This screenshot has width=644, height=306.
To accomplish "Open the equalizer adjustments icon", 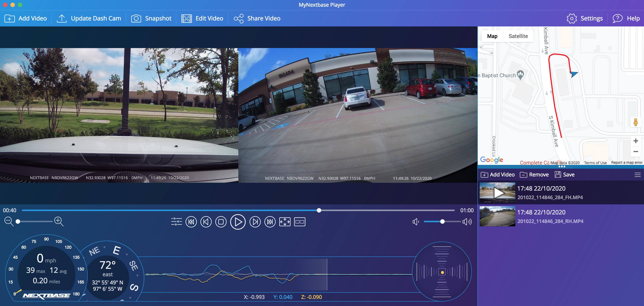I will pyautogui.click(x=176, y=222).
